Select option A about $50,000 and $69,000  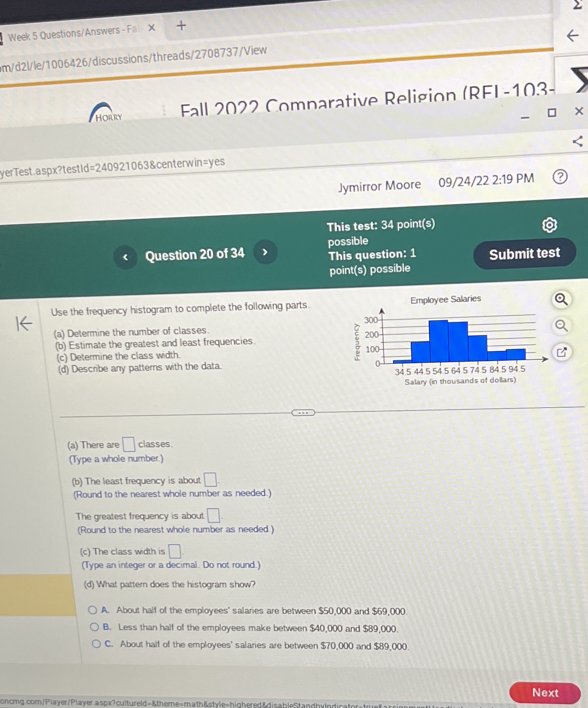click(x=93, y=610)
